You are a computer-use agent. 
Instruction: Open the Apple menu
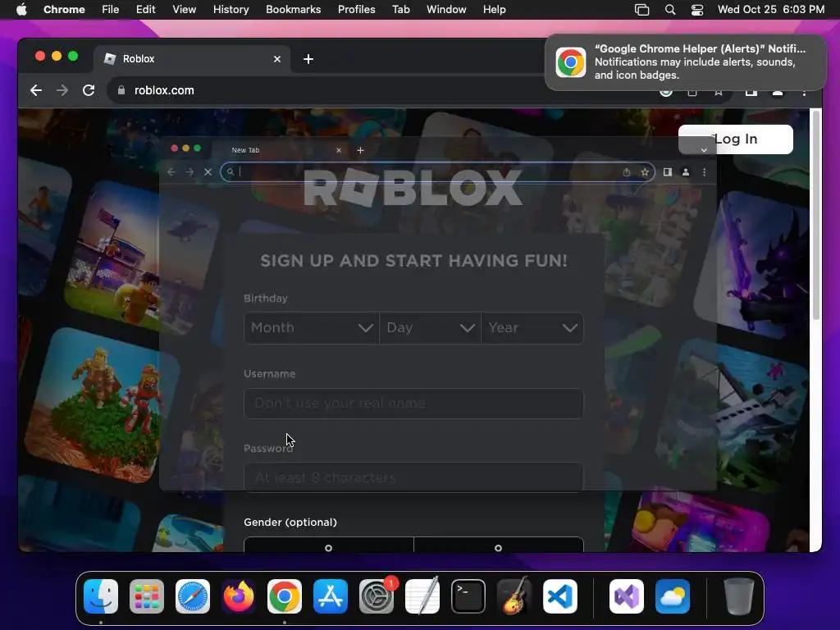pos(21,10)
